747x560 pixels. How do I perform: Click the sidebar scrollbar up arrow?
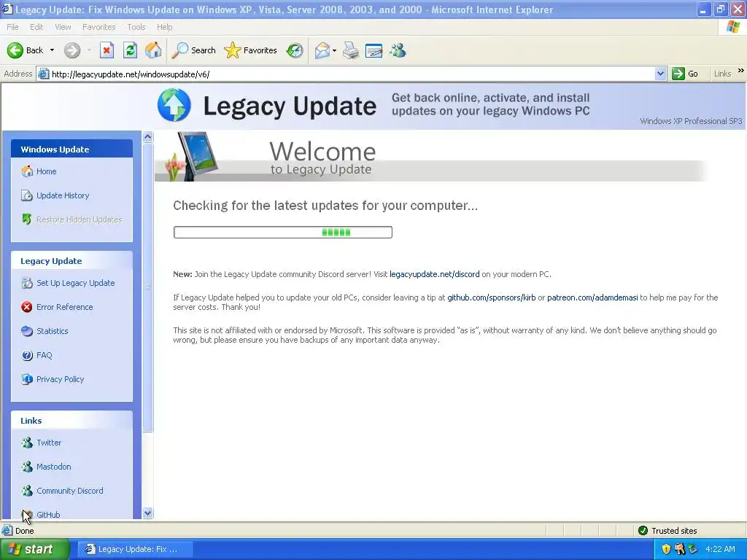(147, 136)
